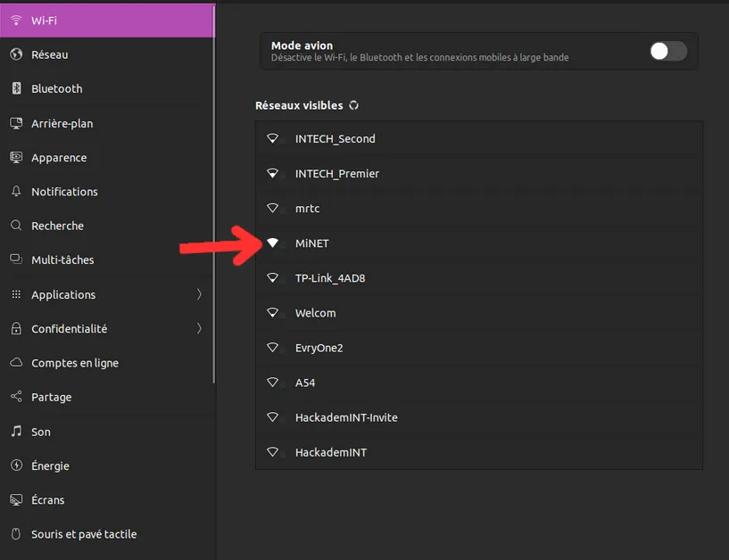Open Comptes en ligne settings

[x=107, y=363]
